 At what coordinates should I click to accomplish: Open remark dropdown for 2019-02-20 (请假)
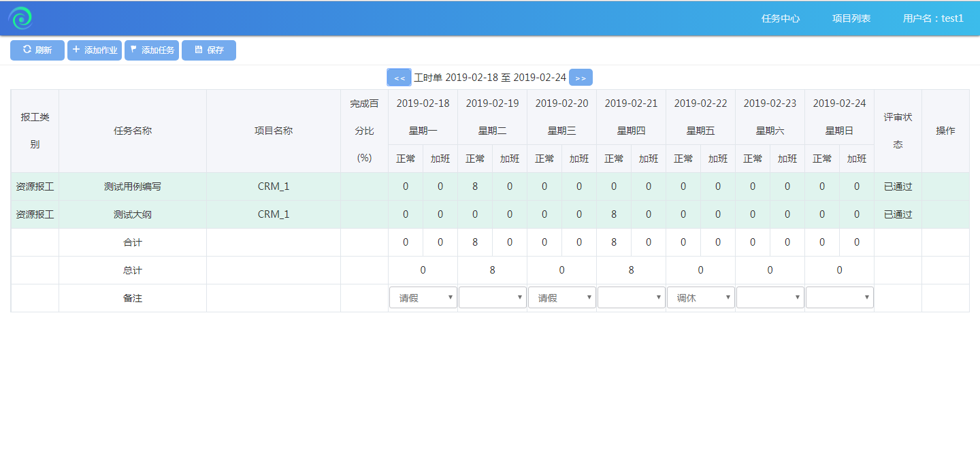561,297
